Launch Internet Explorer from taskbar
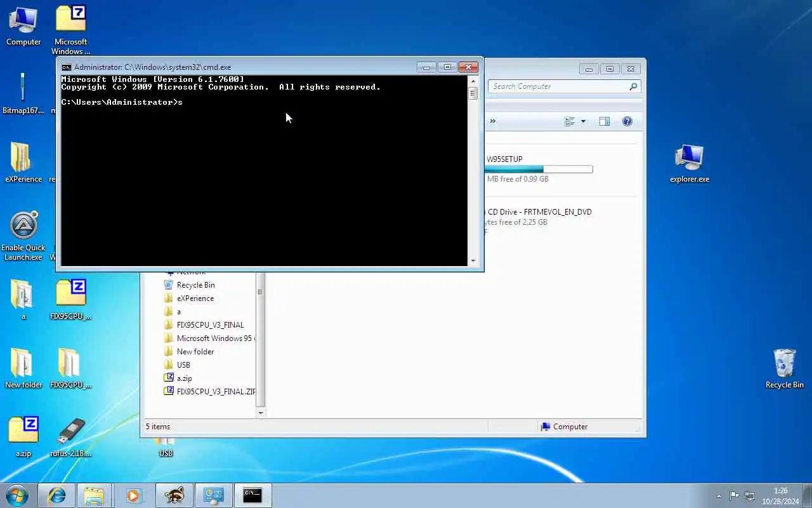This screenshot has width=812, height=508. [56, 495]
